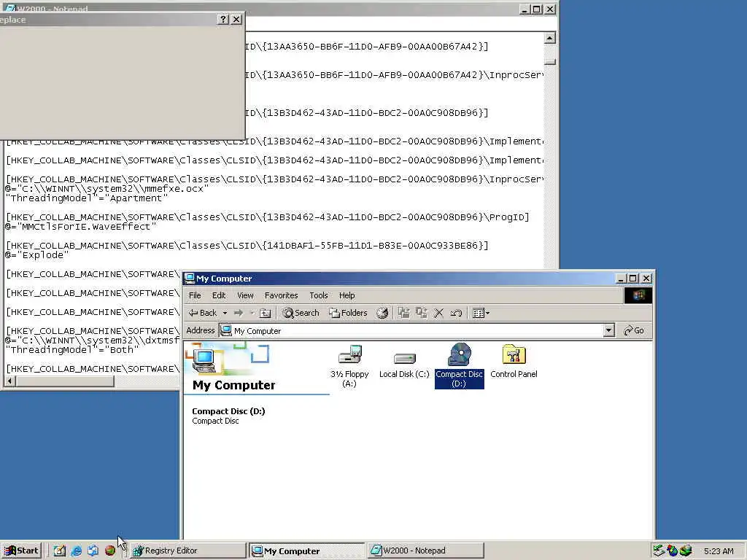The image size is (747, 560).
Task: Open the Help menu in My Computer
Action: click(x=347, y=295)
